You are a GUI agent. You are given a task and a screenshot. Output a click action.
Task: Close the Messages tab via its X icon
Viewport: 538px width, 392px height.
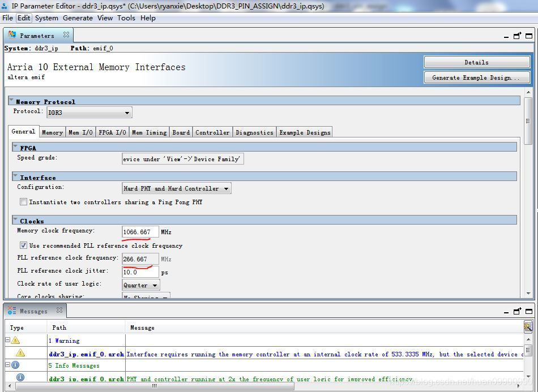point(59,310)
